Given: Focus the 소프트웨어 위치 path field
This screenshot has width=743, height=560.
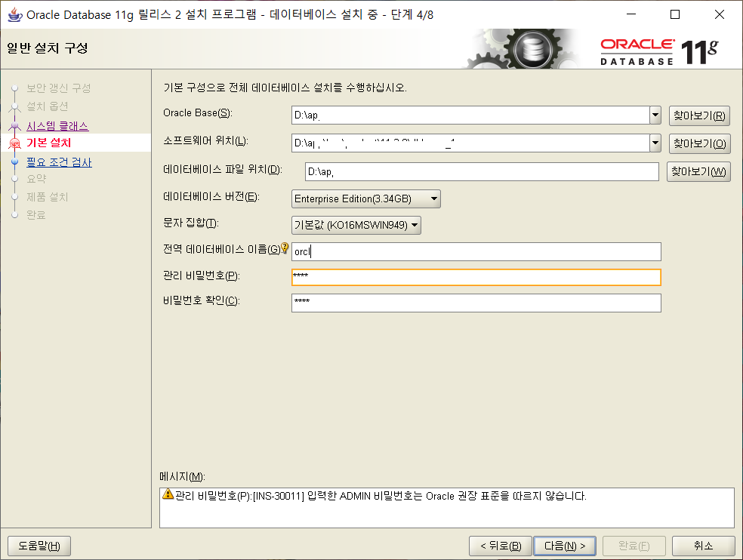Looking at the screenshot, I should point(470,143).
